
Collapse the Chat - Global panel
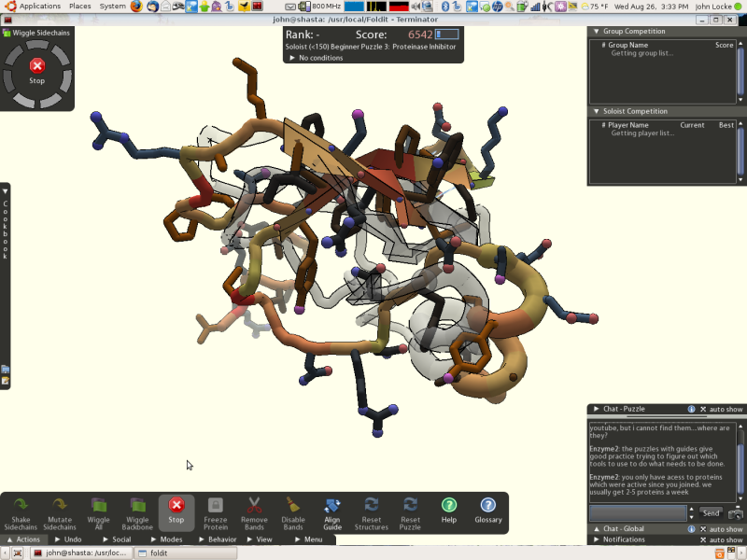tap(596, 528)
